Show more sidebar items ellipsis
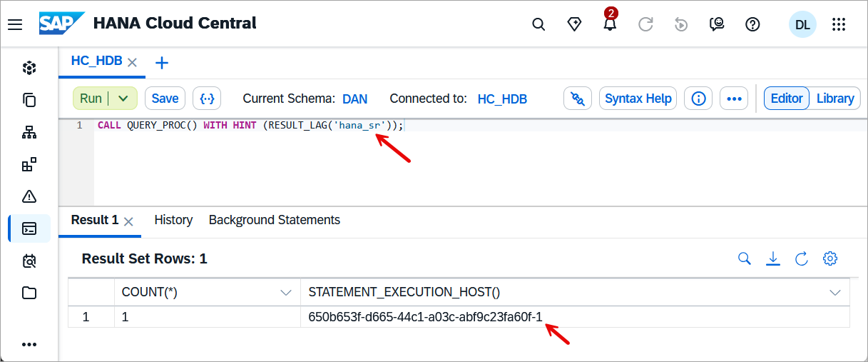This screenshot has width=868, height=362. pos(29,344)
